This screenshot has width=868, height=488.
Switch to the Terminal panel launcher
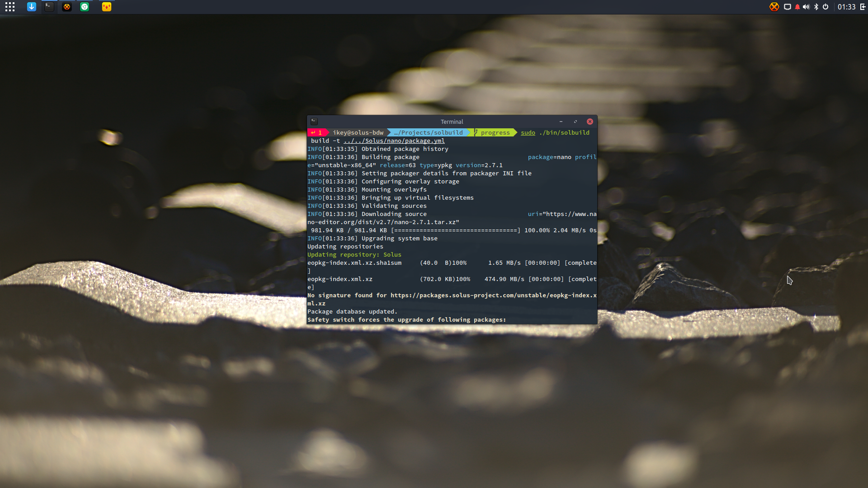pos(49,7)
